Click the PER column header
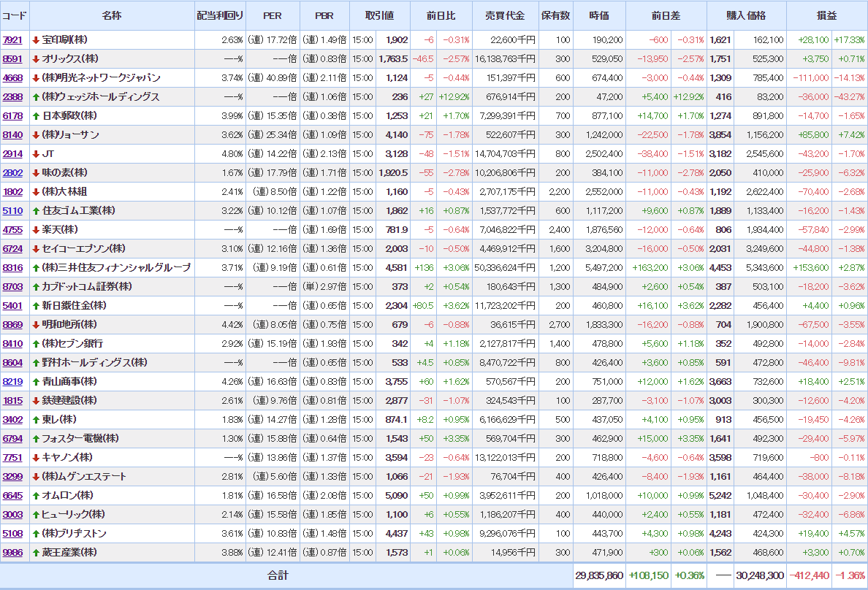The width and height of the screenshot is (868, 590). point(272,15)
